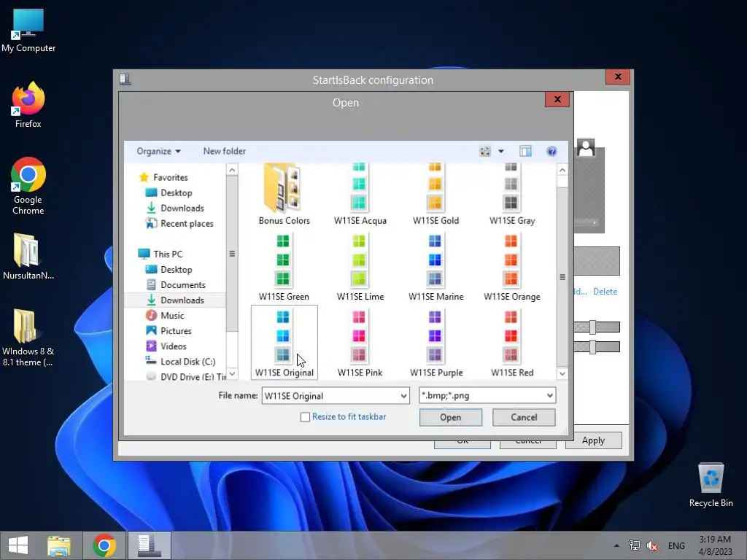Click the Windows Start button
This screenshot has width=747, height=560.
pos(18,545)
